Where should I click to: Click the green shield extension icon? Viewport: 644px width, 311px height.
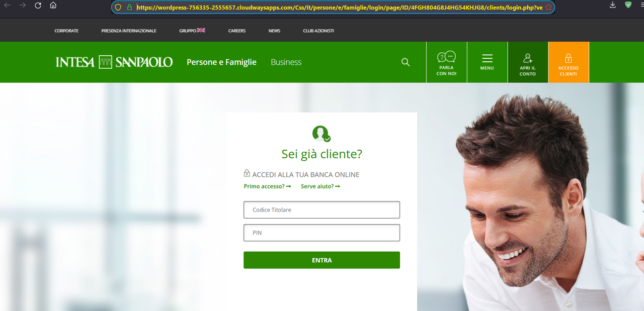point(628,5)
